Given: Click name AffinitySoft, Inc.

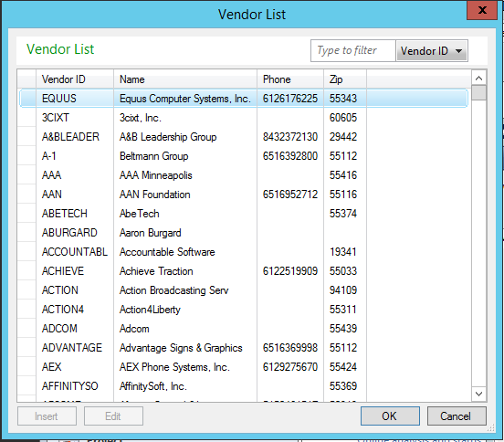Looking at the screenshot, I should coord(153,386).
